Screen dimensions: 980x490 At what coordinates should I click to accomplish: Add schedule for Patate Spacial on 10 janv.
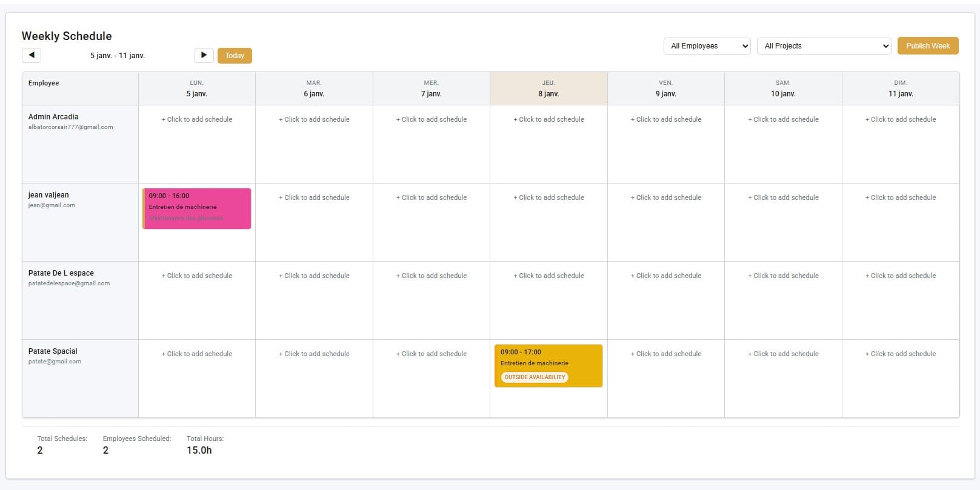(784, 354)
